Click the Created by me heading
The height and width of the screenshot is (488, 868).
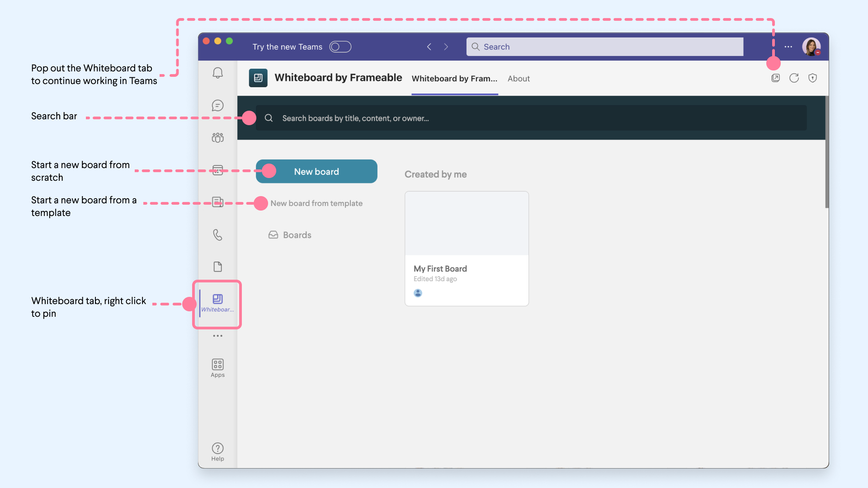(435, 174)
